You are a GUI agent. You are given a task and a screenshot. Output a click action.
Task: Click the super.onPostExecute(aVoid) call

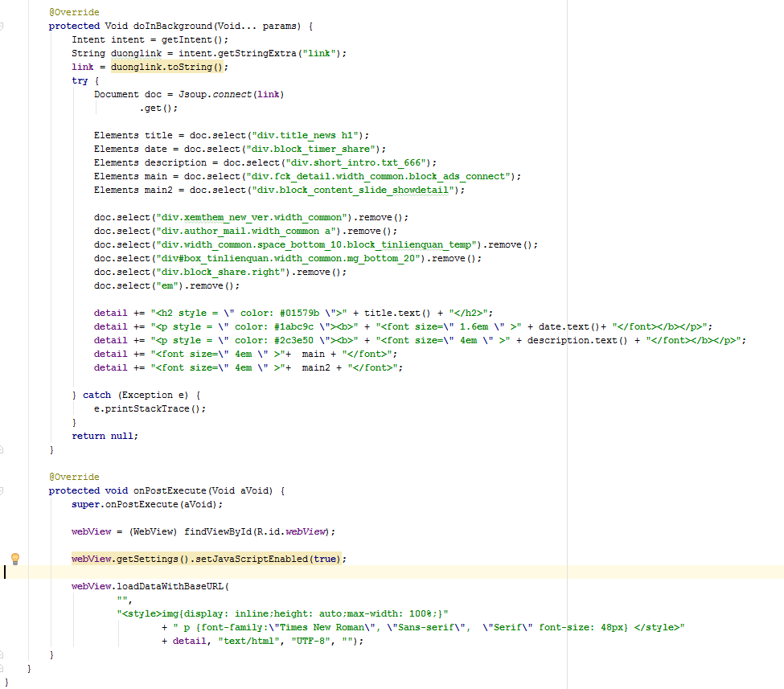(146, 504)
